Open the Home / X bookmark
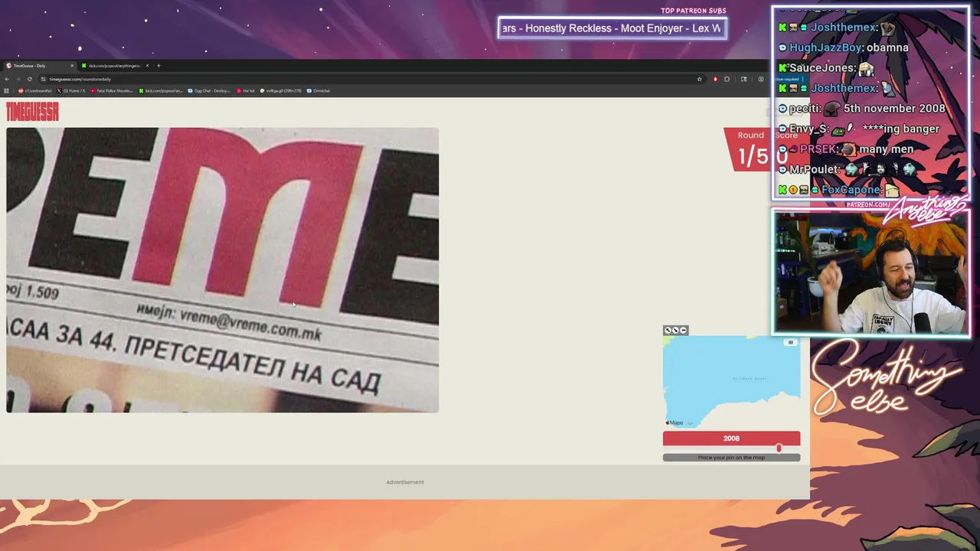The height and width of the screenshot is (551, 980). click(x=71, y=90)
